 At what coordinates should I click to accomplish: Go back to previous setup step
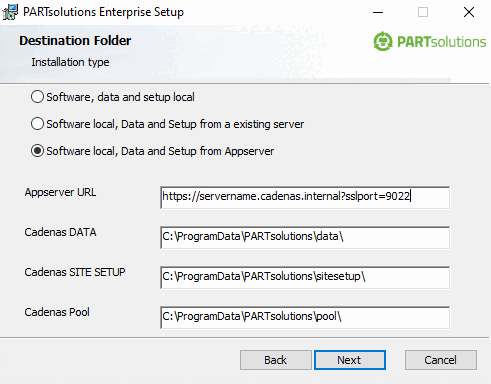coord(276,360)
